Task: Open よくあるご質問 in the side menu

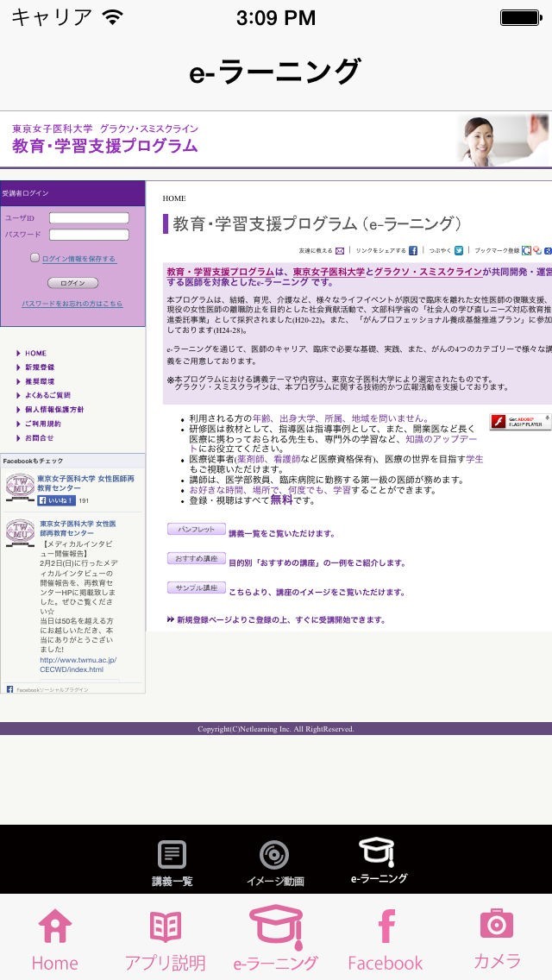Action: click(47, 395)
